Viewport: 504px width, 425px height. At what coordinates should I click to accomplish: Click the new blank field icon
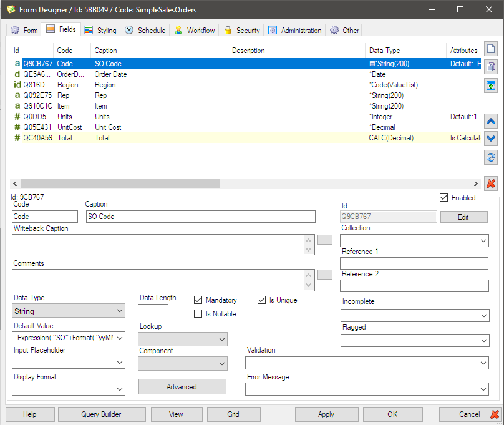(491, 49)
